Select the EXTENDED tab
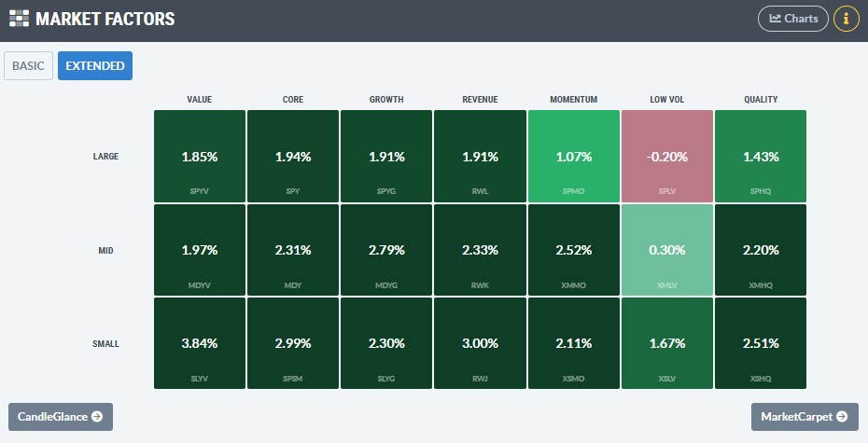Screen dimensions: 868x443 pos(95,66)
